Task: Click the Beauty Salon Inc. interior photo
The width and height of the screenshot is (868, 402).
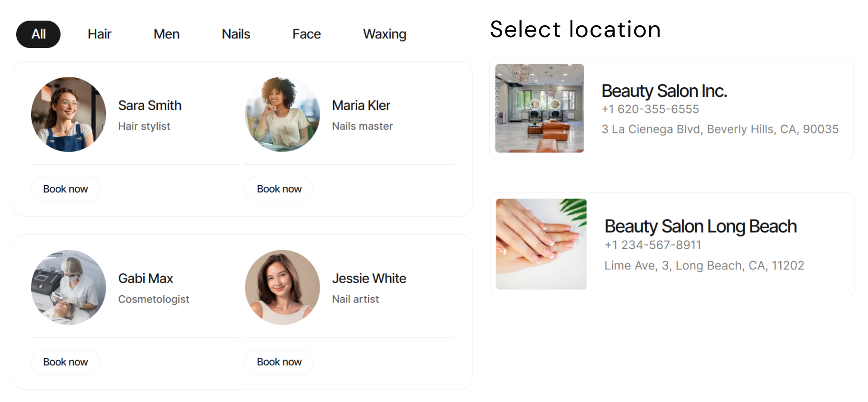Action: coord(539,109)
